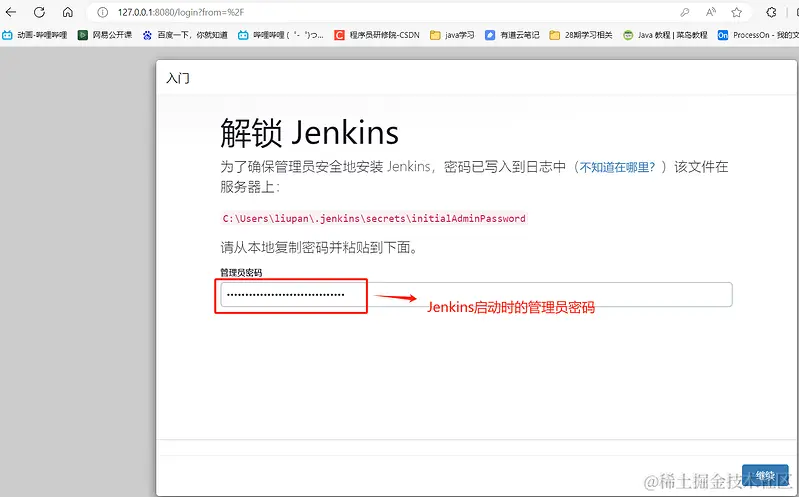799x497 pixels.
Task: Open the browser home page icon
Action: pyautogui.click(x=68, y=12)
